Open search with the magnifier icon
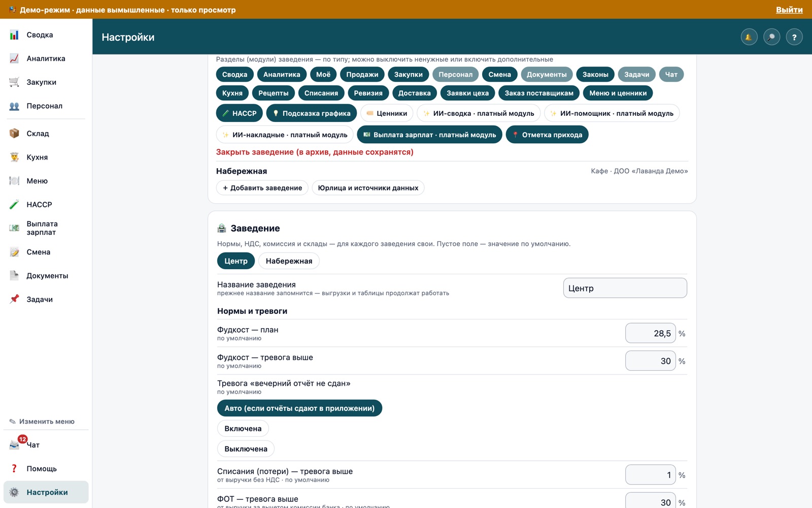812x508 pixels. (x=771, y=37)
